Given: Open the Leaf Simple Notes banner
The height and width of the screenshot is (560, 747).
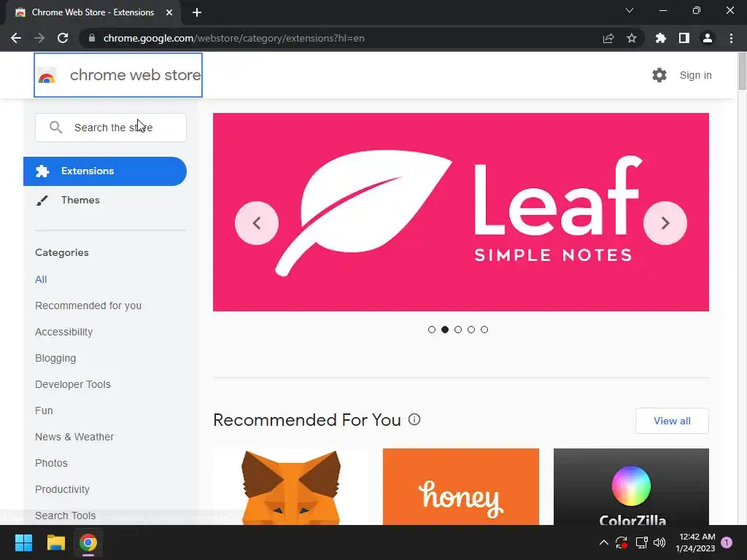Looking at the screenshot, I should click(461, 212).
